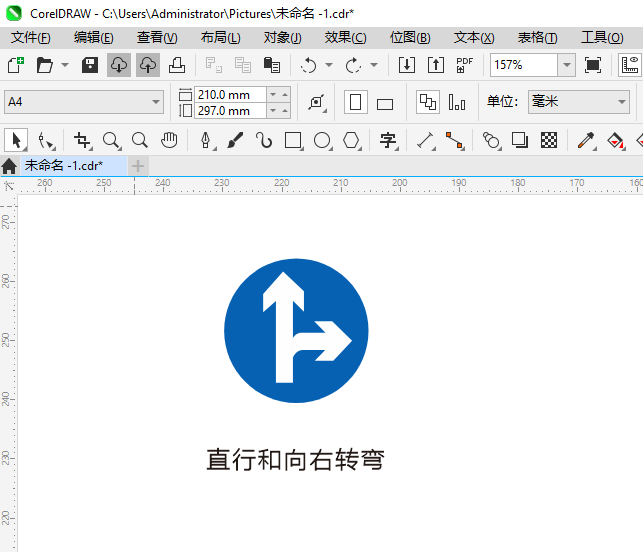Select the Crop tool
This screenshot has height=552, width=643.
pyautogui.click(x=83, y=140)
